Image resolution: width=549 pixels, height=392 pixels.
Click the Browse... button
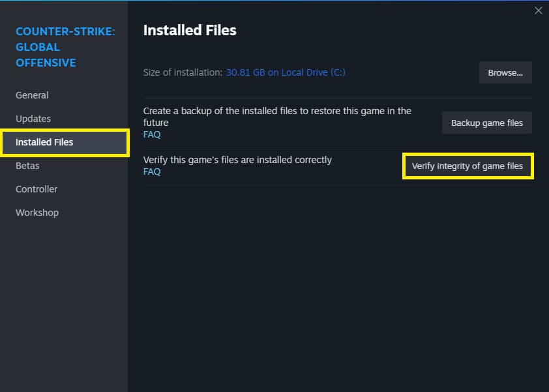(x=505, y=72)
